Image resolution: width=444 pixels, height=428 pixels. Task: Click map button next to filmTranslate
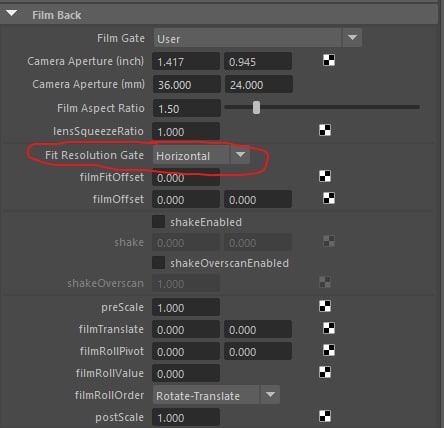point(329,328)
